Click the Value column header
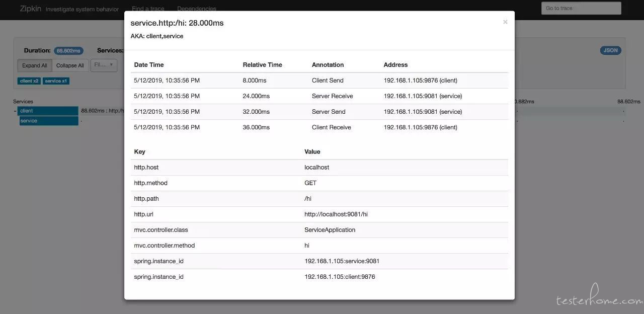Image resolution: width=644 pixels, height=314 pixels. point(312,151)
